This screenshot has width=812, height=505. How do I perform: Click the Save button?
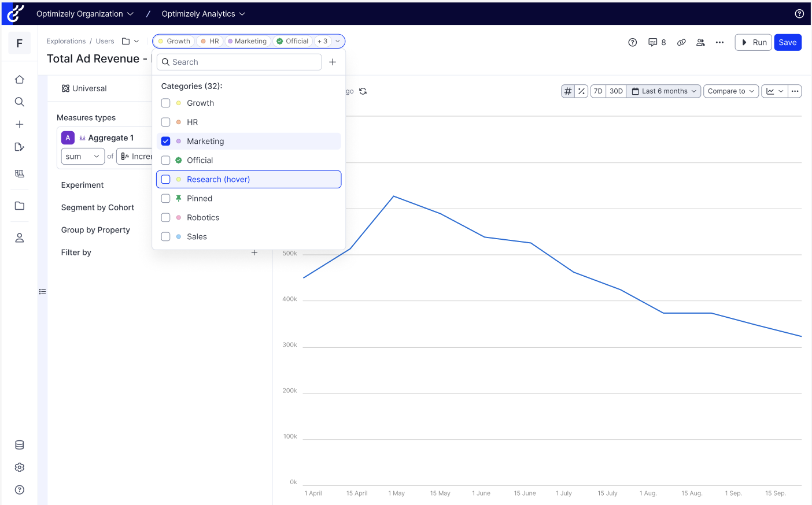(x=787, y=42)
